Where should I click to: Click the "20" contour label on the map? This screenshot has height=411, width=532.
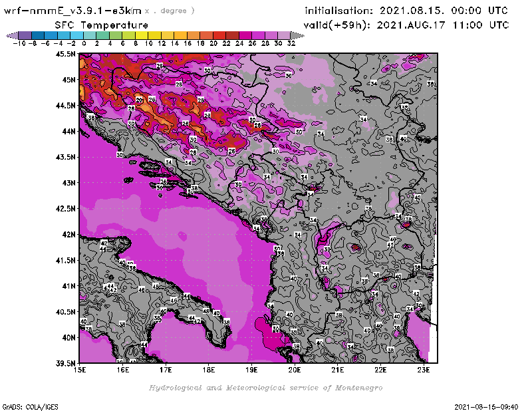139,100
